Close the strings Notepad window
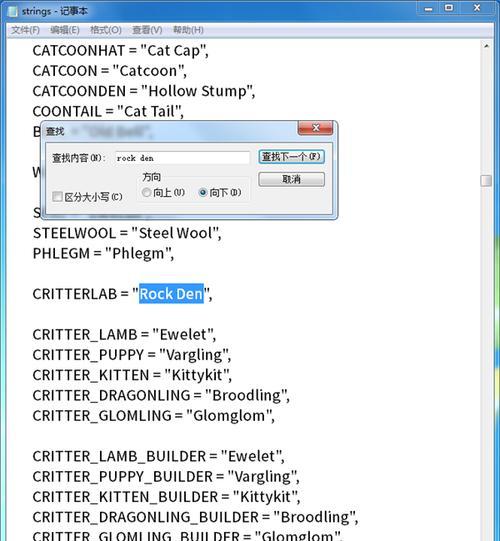This screenshot has width=500, height=541. 477,8
